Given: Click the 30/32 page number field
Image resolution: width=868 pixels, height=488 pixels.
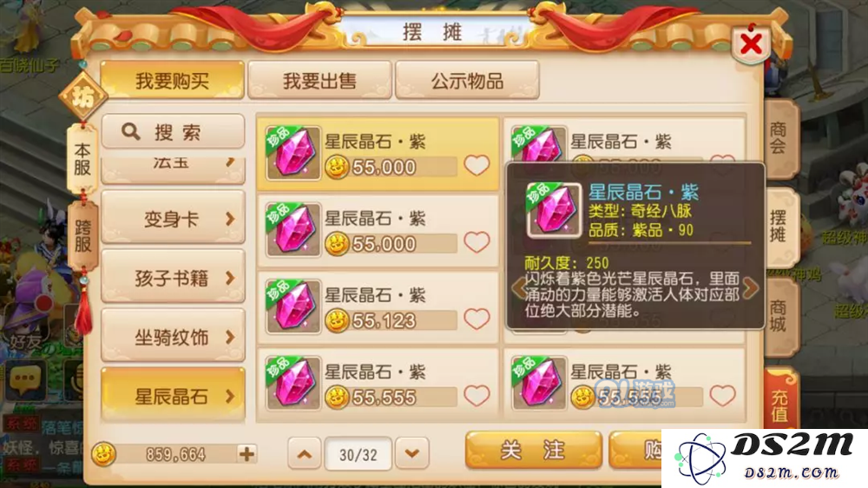Looking at the screenshot, I should pyautogui.click(x=358, y=454).
